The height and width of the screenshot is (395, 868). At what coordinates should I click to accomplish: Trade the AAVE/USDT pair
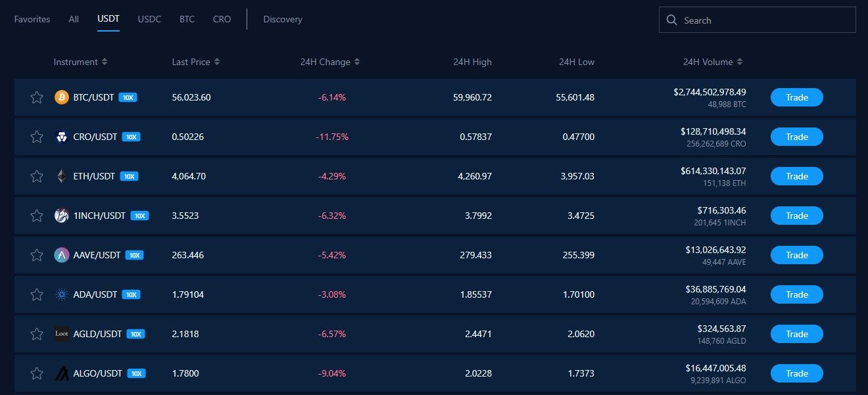click(x=796, y=255)
